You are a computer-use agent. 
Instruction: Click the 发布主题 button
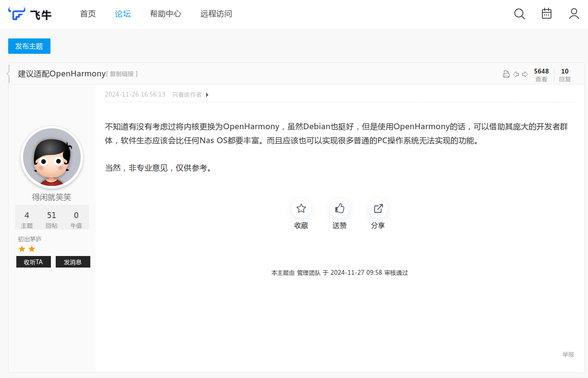pos(29,46)
